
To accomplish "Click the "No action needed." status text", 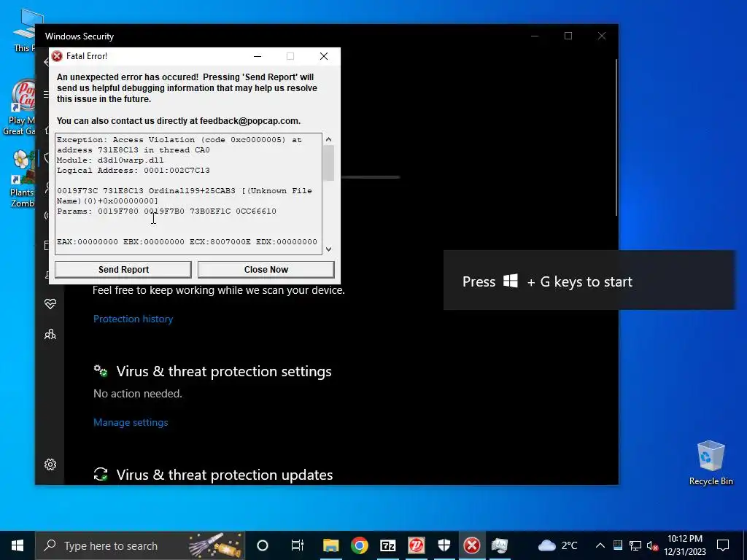I will coord(138,394).
